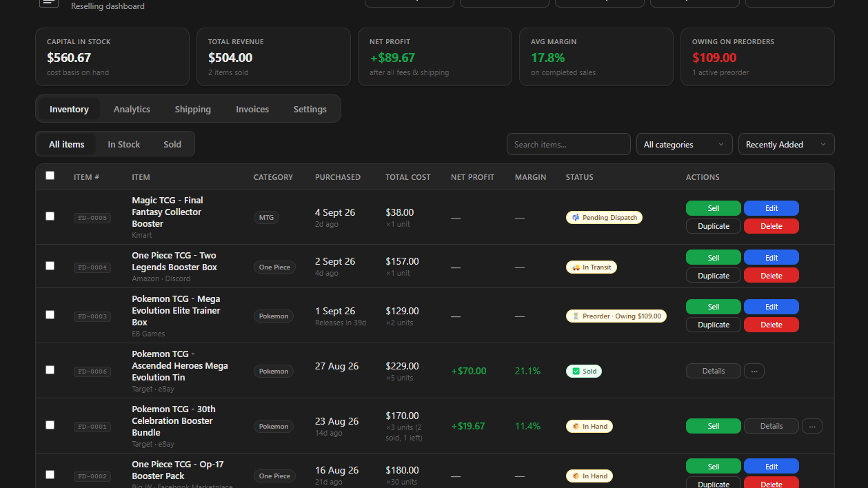Expand the Recently Added sort dropdown
Image resolution: width=868 pixels, height=488 pixels.
[x=787, y=144]
